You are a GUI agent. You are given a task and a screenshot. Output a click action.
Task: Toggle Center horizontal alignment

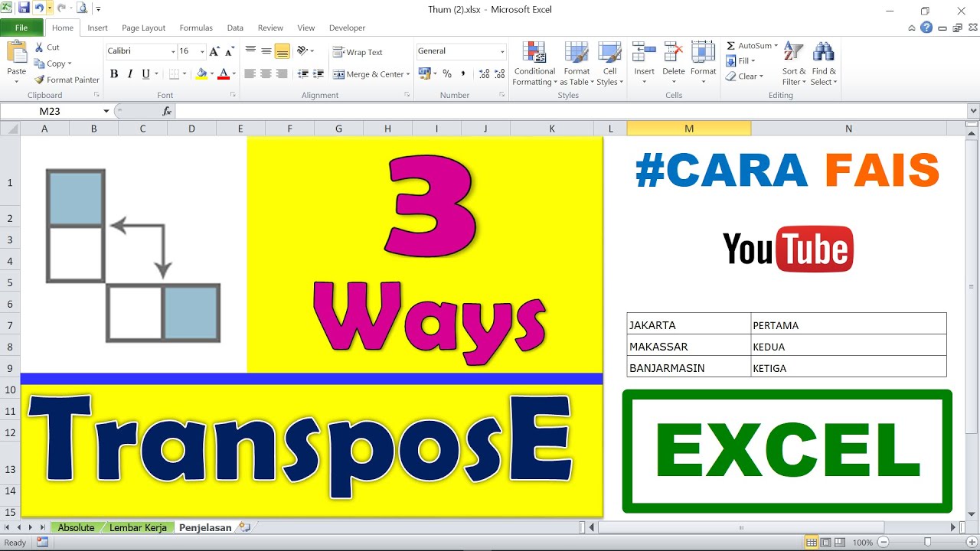tap(266, 74)
